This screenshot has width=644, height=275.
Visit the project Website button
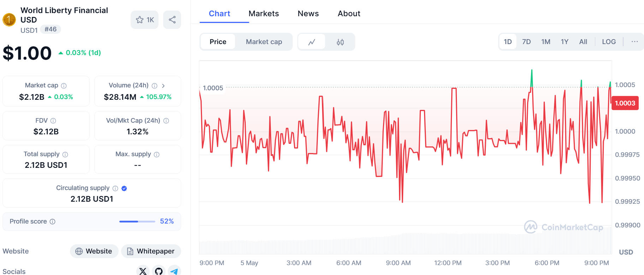point(94,251)
